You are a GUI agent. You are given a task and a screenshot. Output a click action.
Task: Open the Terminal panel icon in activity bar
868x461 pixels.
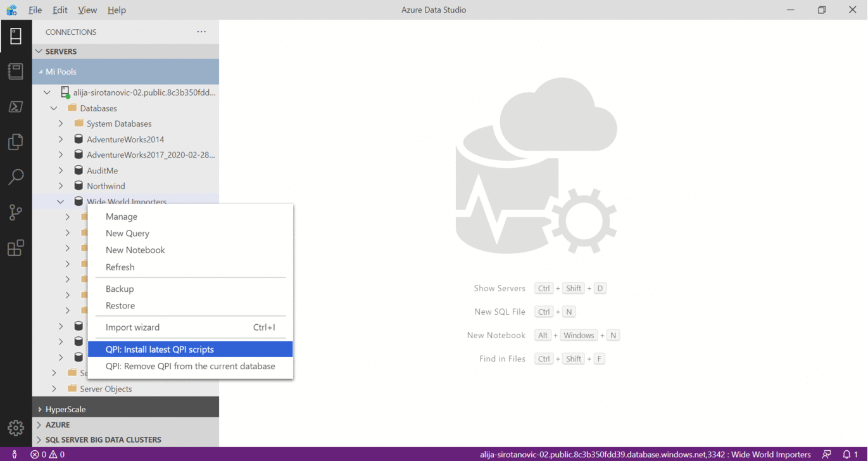[16, 106]
